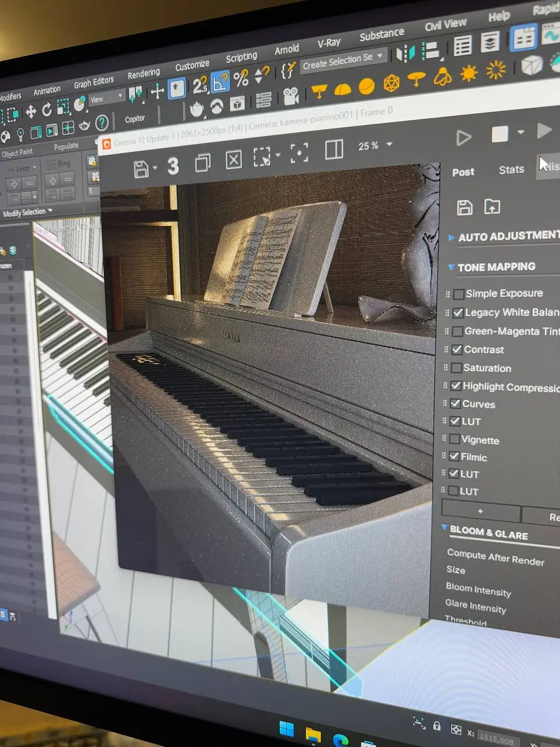The width and height of the screenshot is (560, 747).
Task: Toggle the Angle Snap icon
Action: click(220, 83)
